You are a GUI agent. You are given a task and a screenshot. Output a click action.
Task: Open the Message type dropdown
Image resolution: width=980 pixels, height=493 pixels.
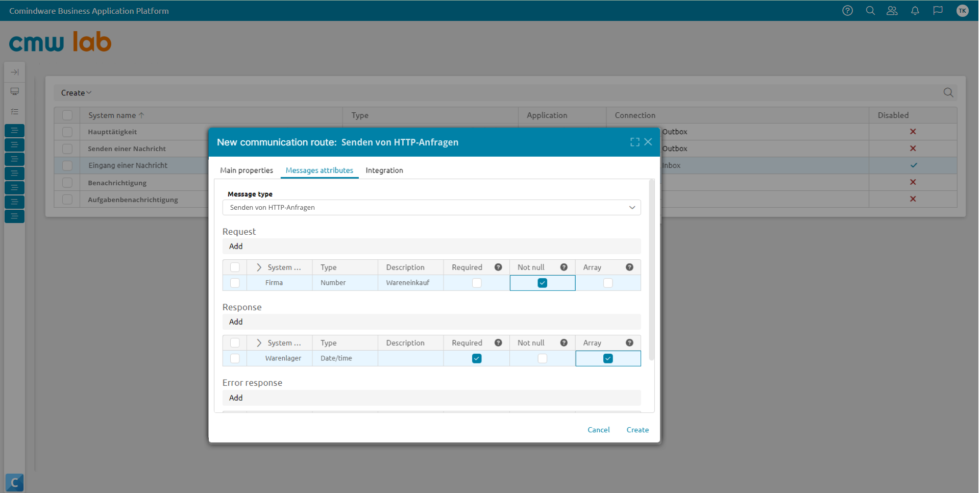[432, 207]
